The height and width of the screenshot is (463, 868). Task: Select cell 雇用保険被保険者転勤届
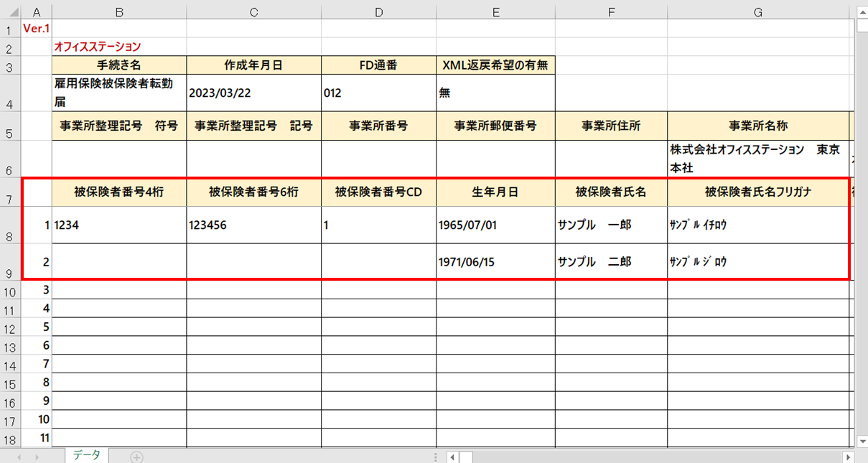119,93
